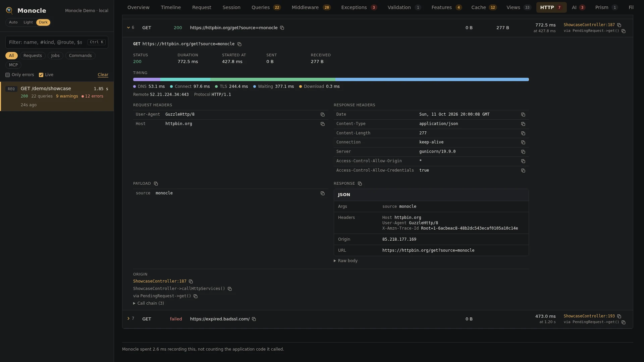The height and width of the screenshot is (362, 644).
Task: Collapse HTTP request row 6
Action: (128, 27)
